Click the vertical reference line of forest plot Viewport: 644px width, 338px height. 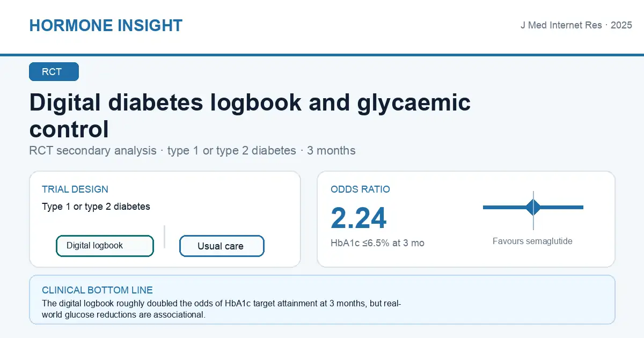pyautogui.click(x=533, y=210)
